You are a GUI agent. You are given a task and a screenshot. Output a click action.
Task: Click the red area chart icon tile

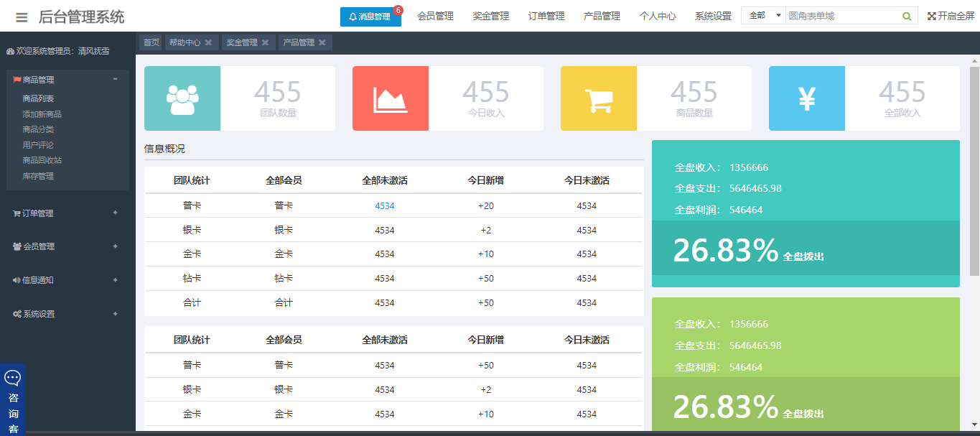[391, 99]
